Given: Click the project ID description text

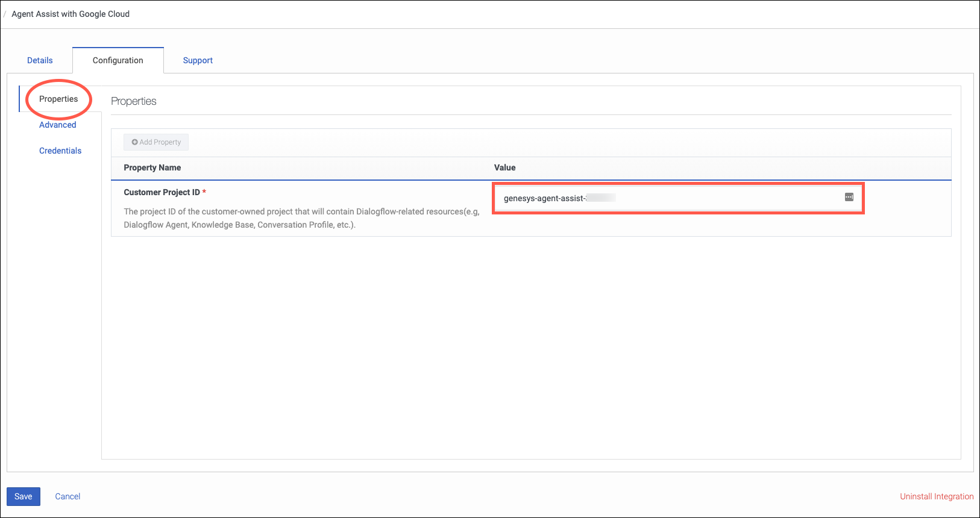Looking at the screenshot, I should [x=301, y=218].
